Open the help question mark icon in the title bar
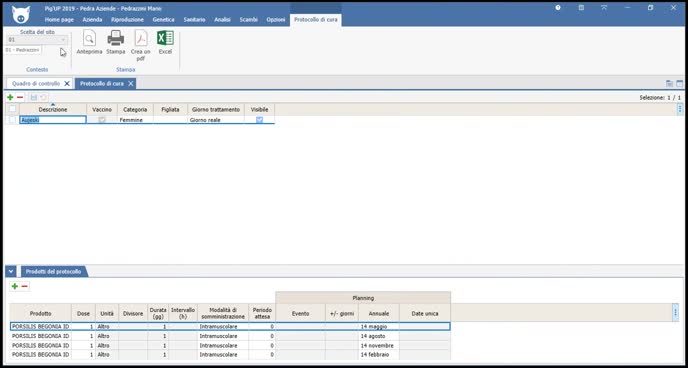Viewport: 688px width, 368px height. click(x=558, y=8)
